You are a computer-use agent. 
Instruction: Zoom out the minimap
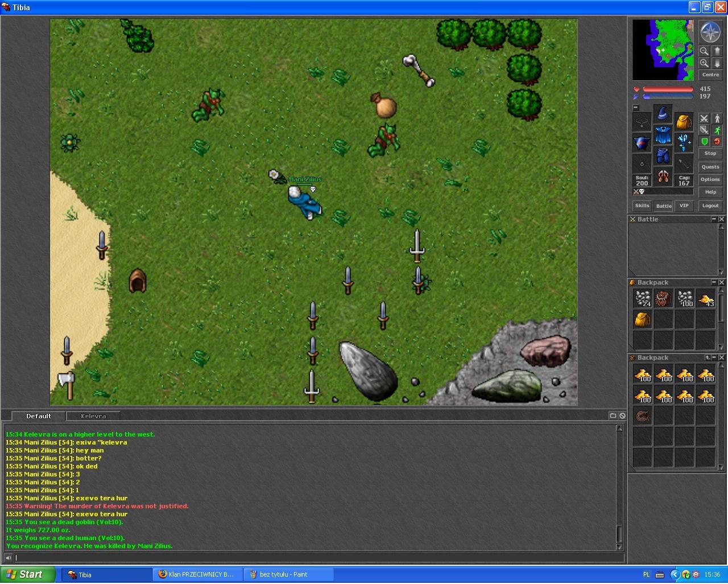[x=704, y=51]
